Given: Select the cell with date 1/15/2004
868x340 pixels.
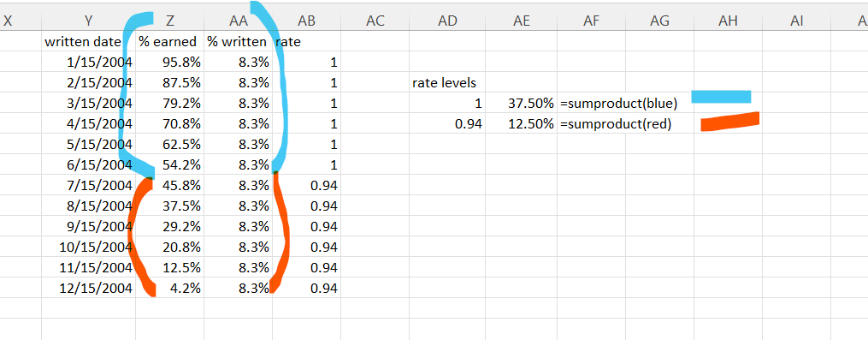Looking at the screenshot, I should (89, 63).
